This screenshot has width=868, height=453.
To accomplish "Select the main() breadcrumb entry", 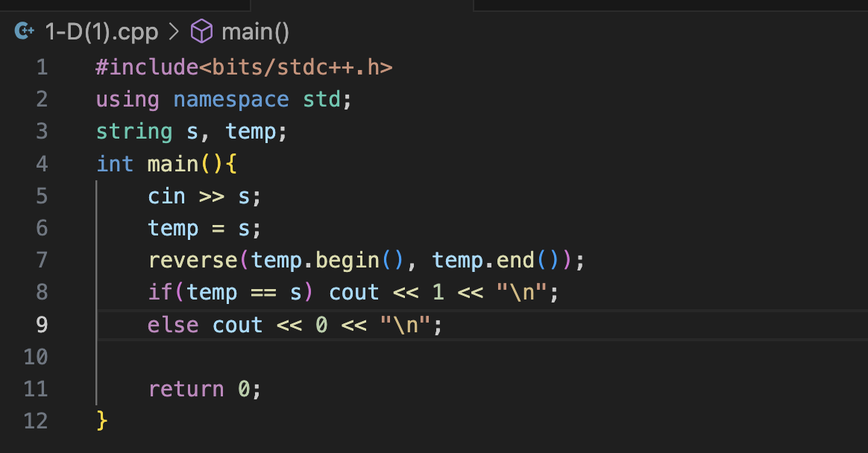I will click(x=255, y=32).
